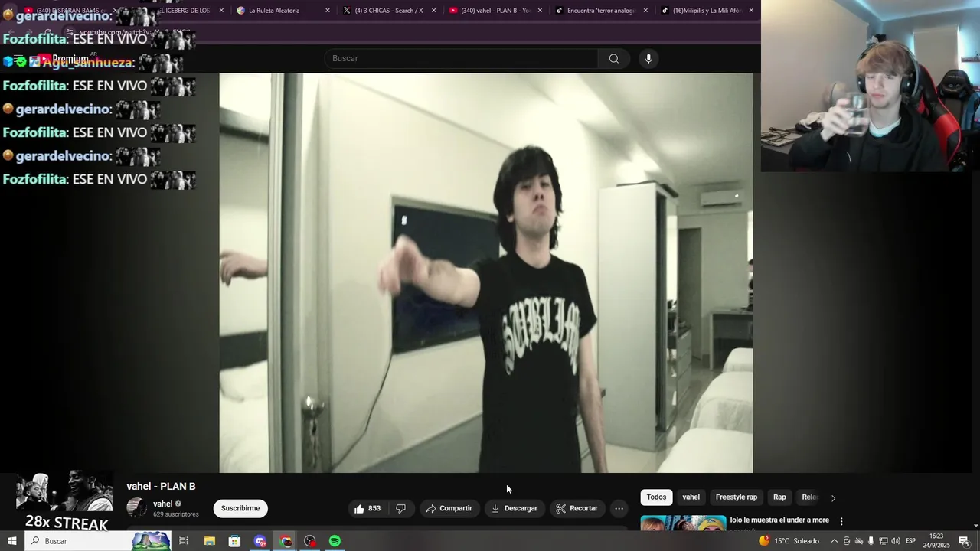Open Microsoft Store from taskbar
Screen dimensions: 980x551
click(x=234, y=541)
